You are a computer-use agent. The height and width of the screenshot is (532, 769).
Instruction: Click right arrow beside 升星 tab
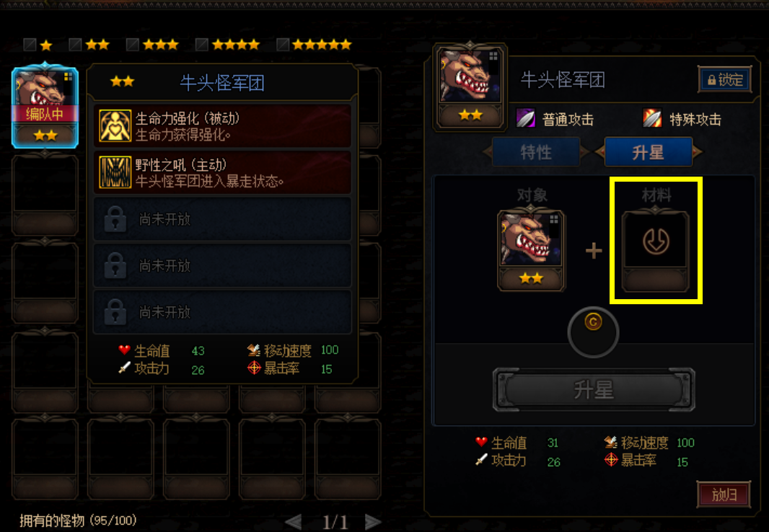698,152
